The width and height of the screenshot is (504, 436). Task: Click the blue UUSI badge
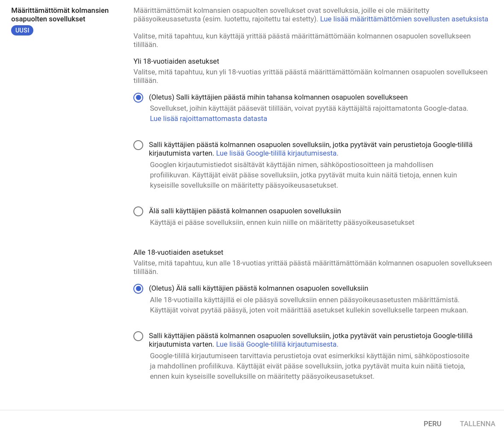[22, 30]
